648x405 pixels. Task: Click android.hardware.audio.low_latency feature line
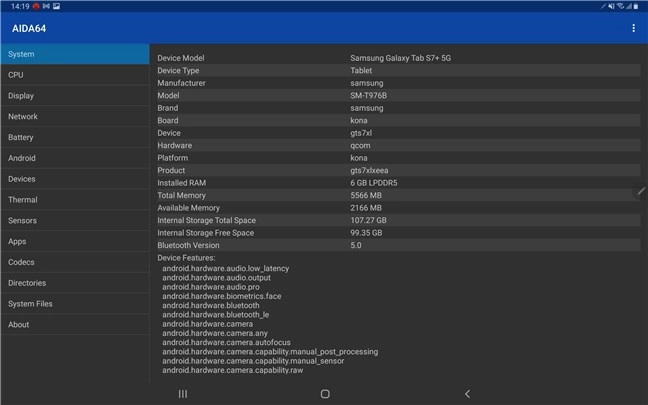225,268
